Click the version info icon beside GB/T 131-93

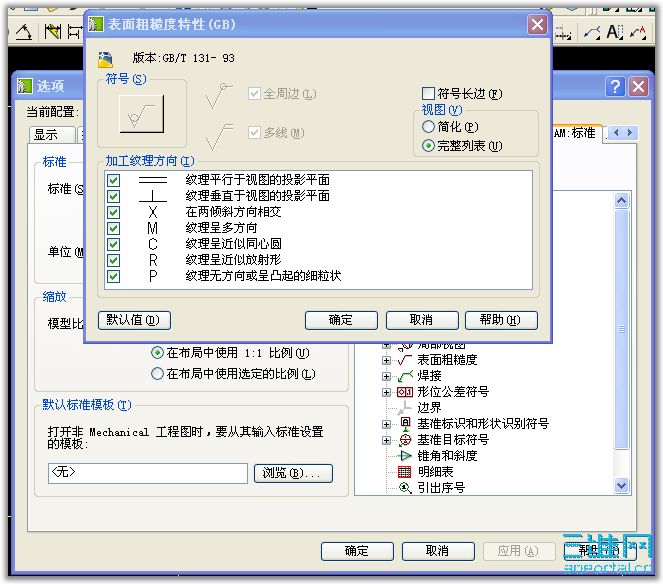click(x=105, y=59)
